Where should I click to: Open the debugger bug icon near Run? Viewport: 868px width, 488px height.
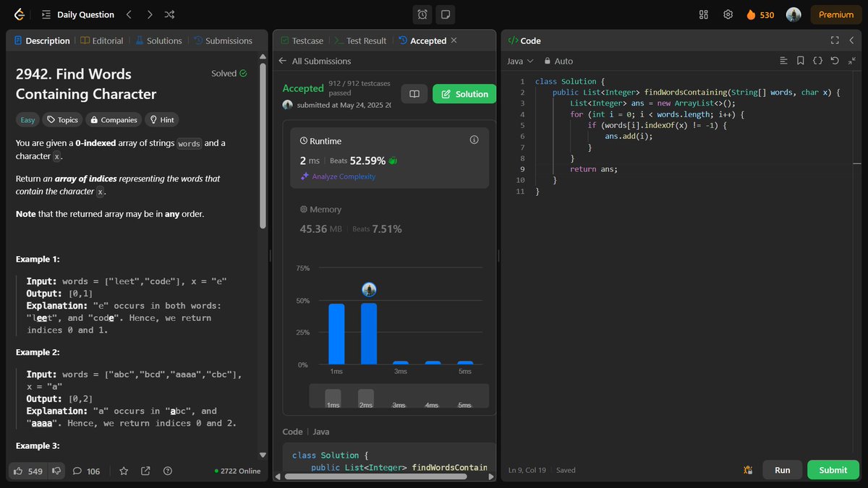748,470
